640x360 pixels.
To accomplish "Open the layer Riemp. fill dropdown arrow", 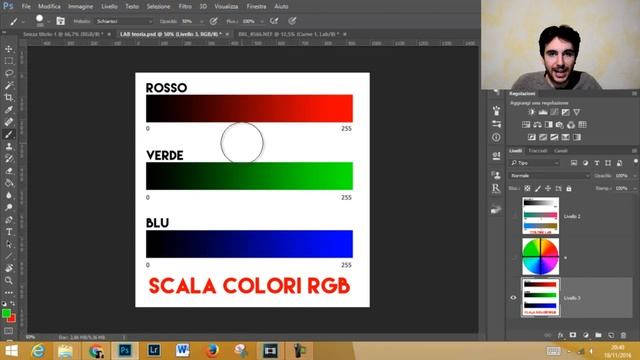I will pos(635,188).
